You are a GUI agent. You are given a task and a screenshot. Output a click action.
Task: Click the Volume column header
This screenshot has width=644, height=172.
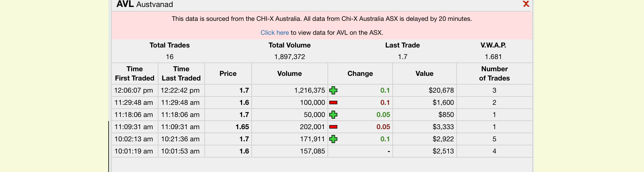coord(290,74)
